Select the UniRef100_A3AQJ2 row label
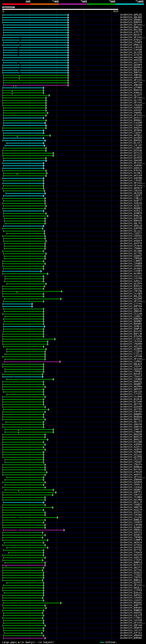The height and width of the screenshot is (644, 146). [131, 93]
